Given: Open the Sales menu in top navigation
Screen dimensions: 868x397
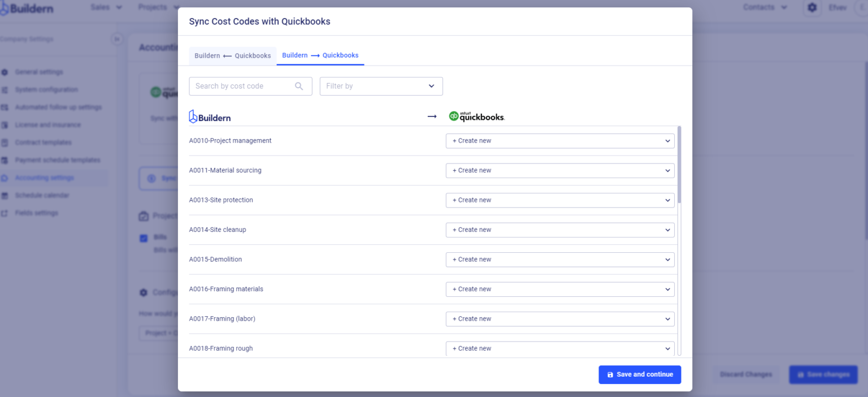Looking at the screenshot, I should (x=106, y=7).
